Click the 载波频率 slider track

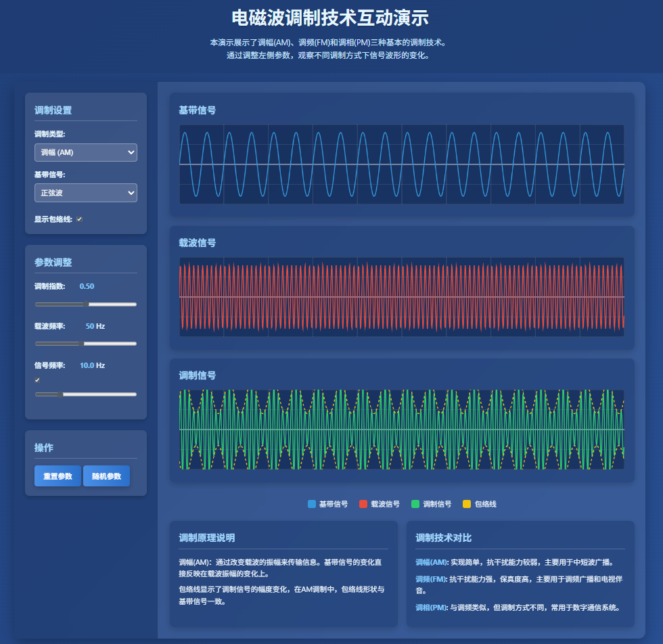86,344
